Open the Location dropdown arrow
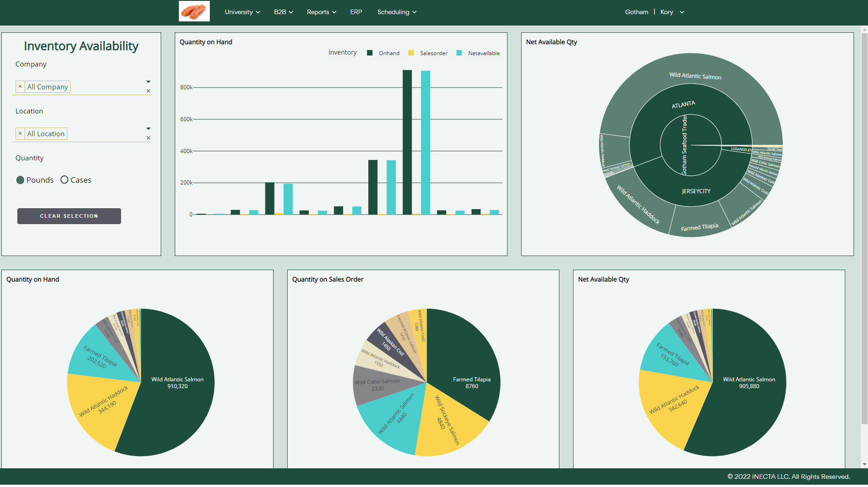The width and height of the screenshot is (868, 487). (x=148, y=129)
